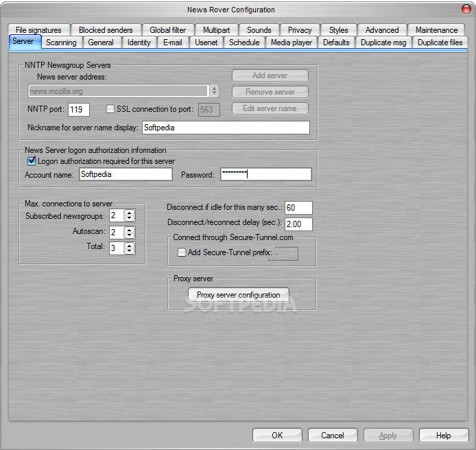The image size is (476, 450).
Task: Open the Scanning tab
Action: click(x=61, y=43)
